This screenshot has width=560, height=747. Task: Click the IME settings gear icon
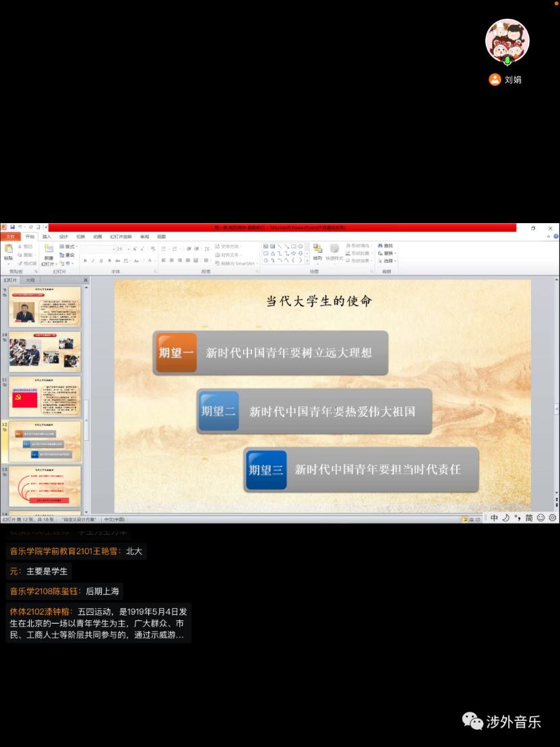coord(553,518)
